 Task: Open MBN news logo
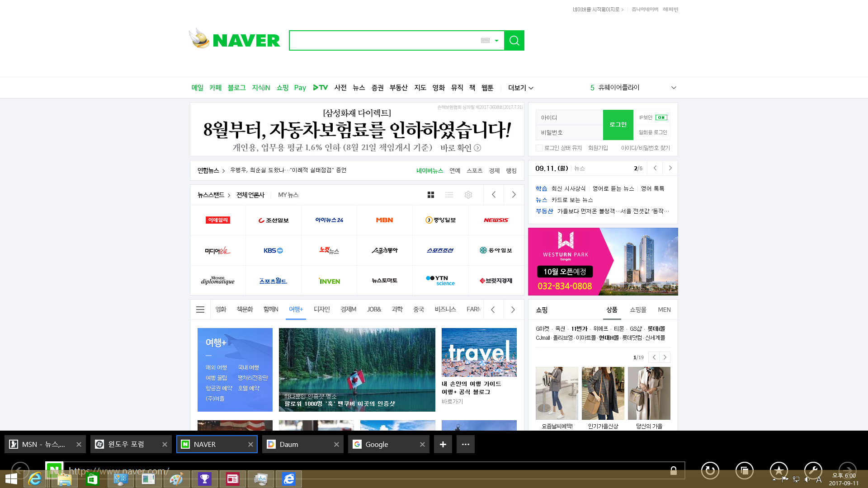[x=385, y=220]
